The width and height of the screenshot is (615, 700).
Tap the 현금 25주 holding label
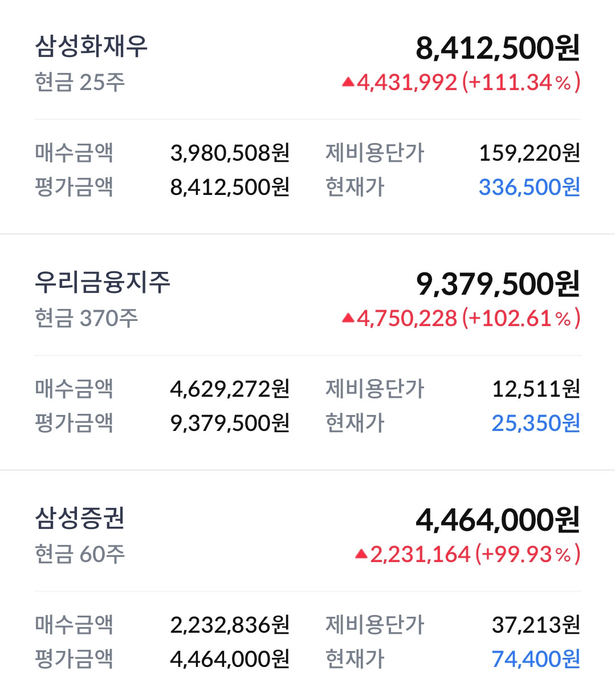pyautogui.click(x=80, y=83)
